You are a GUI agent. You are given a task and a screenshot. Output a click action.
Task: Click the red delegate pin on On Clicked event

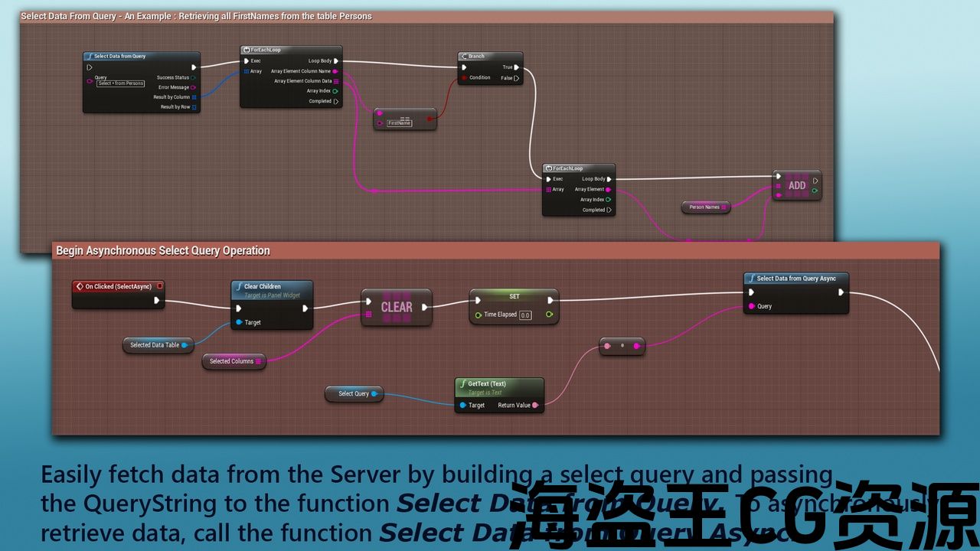(x=159, y=286)
